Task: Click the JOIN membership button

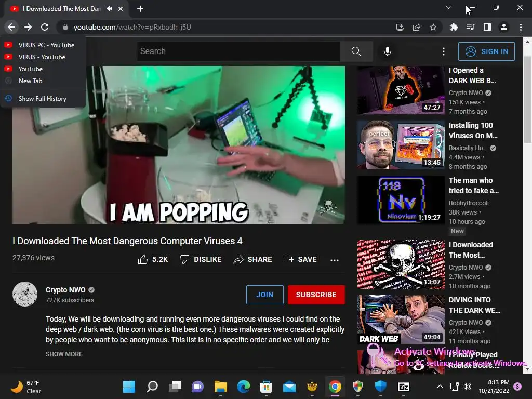Action: [264, 295]
